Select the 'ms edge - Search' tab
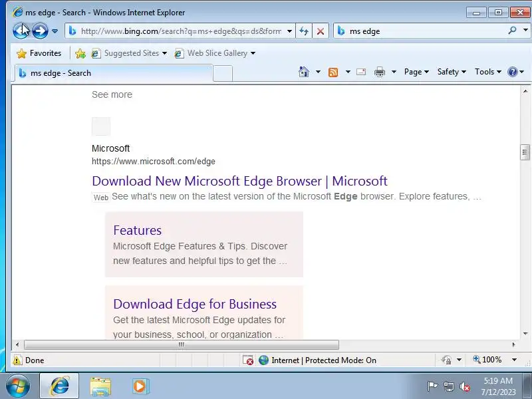The image size is (532, 399). (x=114, y=73)
